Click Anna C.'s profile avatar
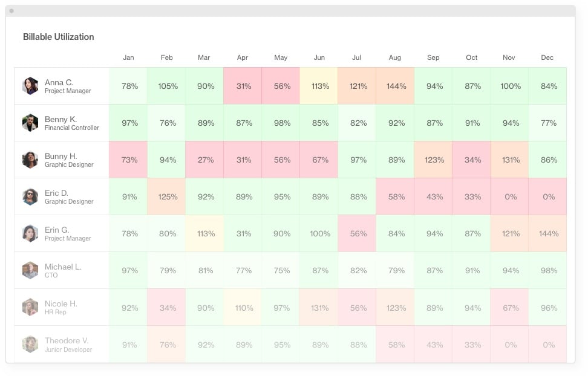This screenshot has height=376, width=588. tap(30, 86)
